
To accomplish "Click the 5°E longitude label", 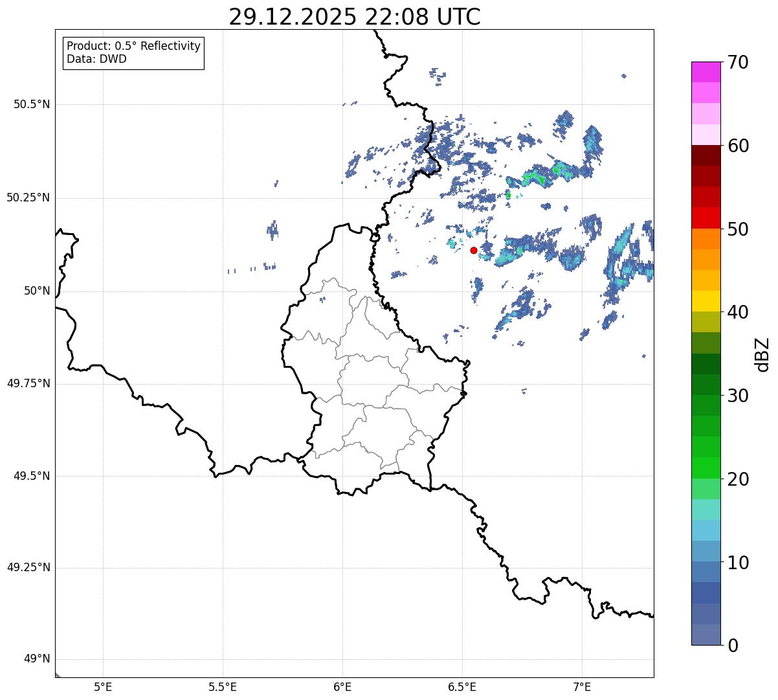I will [x=103, y=686].
